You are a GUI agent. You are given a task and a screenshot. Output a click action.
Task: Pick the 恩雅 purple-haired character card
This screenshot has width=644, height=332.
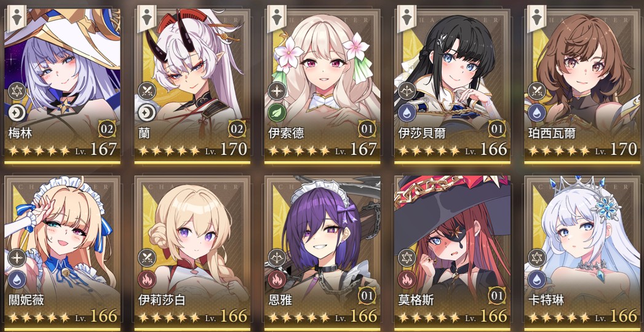pos(322,251)
